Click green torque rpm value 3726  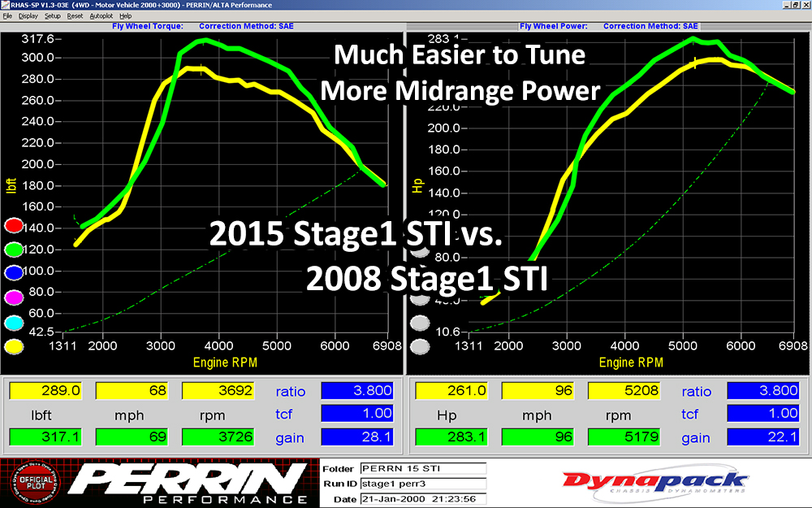tap(218, 437)
